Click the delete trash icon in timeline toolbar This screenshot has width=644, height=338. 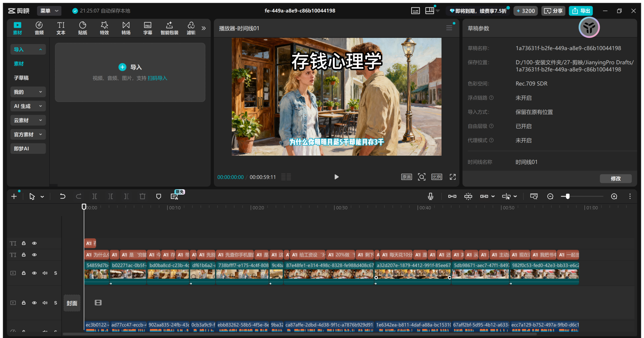point(142,196)
